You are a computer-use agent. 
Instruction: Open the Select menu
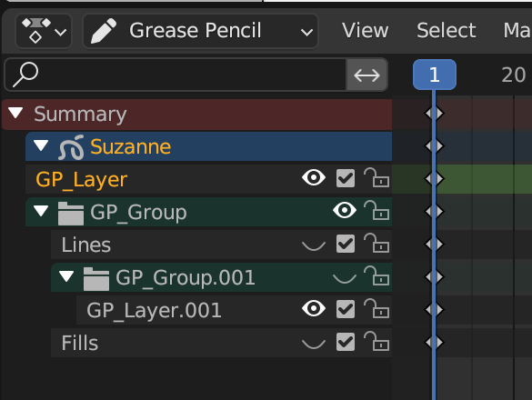pyautogui.click(x=447, y=31)
